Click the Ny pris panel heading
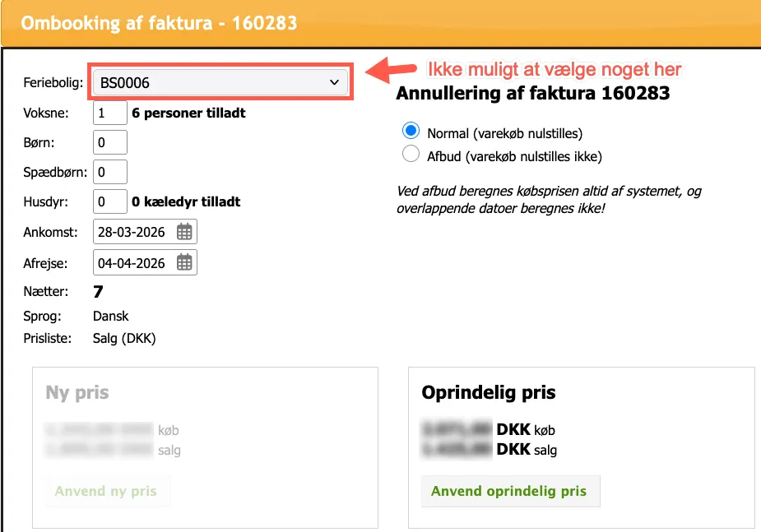Screen dimensions: 761x532 76,392
